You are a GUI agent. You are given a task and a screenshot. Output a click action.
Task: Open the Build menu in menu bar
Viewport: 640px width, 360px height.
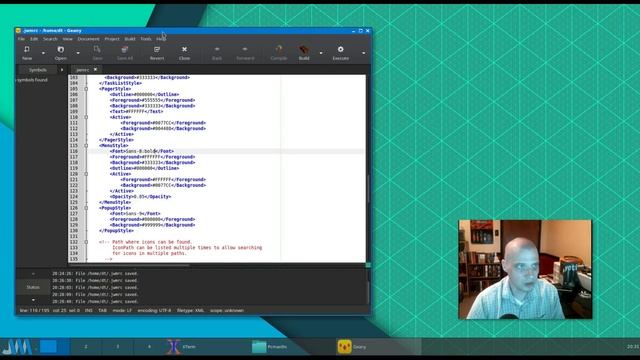pos(130,39)
